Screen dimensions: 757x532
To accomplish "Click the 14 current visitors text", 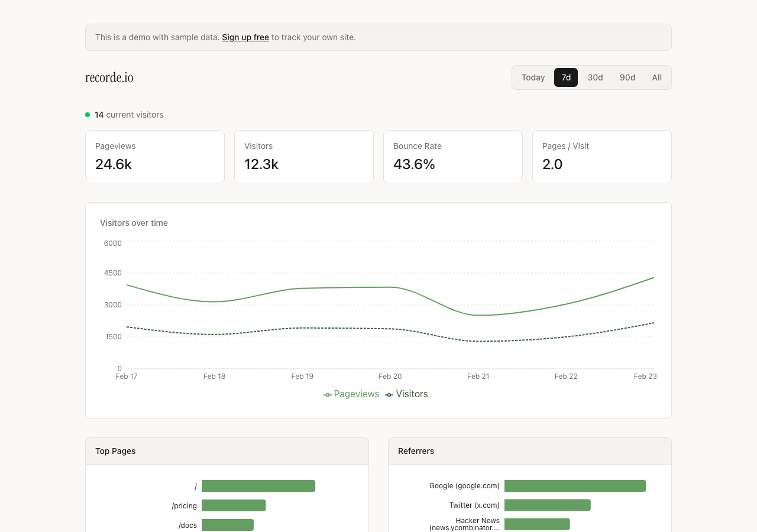I will pyautogui.click(x=129, y=115).
